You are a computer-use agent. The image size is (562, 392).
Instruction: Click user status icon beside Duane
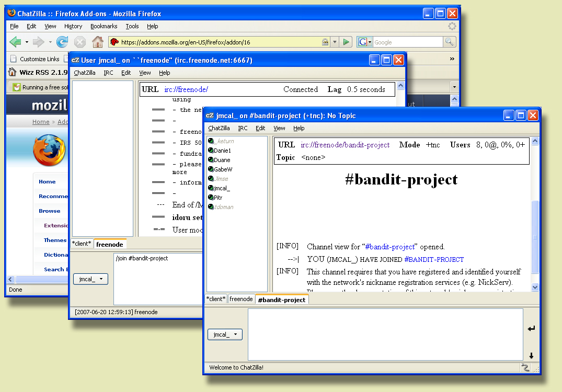211,159
